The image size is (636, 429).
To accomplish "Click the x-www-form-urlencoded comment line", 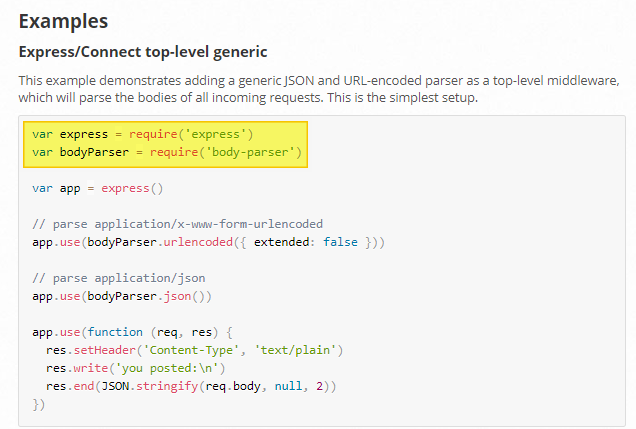I will [x=178, y=224].
